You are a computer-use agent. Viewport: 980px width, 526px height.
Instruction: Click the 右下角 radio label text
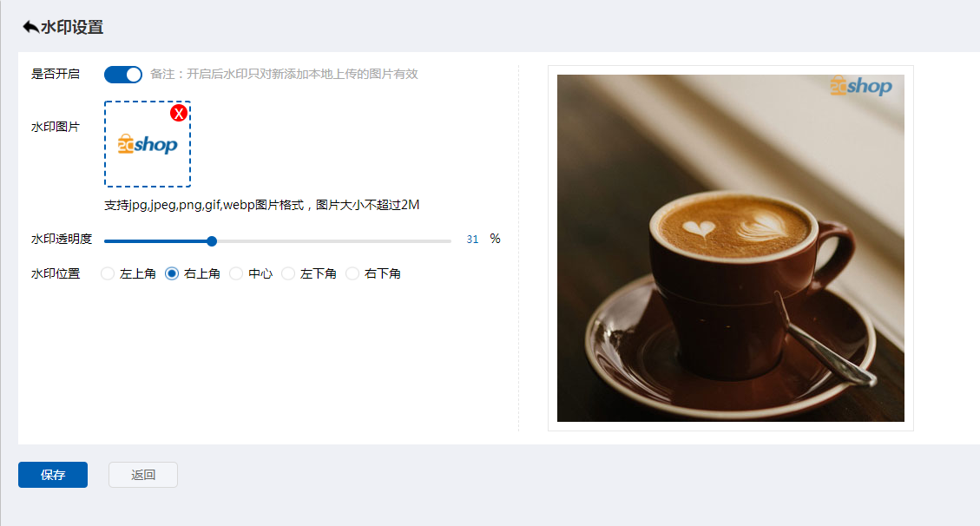[x=383, y=273]
